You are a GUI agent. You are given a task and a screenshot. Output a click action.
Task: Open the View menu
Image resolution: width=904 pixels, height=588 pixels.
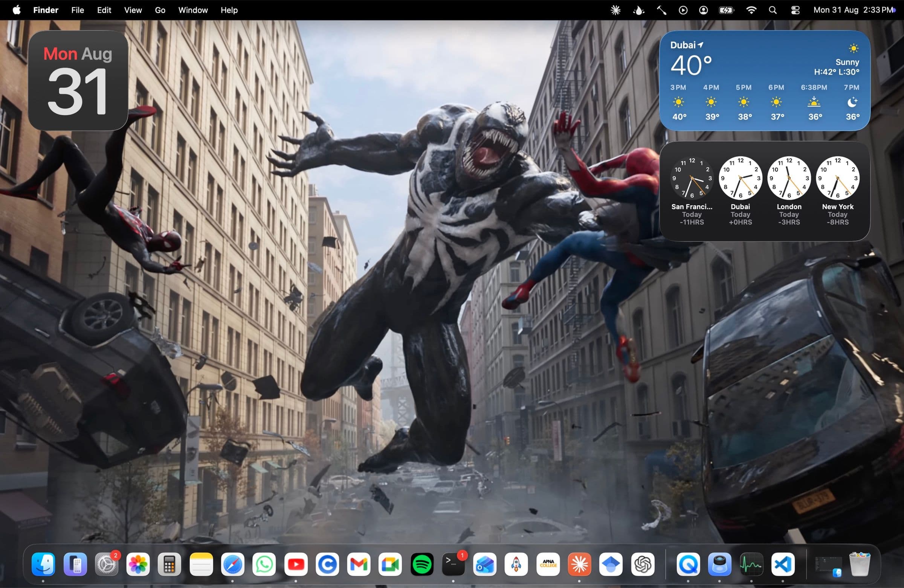coord(133,10)
